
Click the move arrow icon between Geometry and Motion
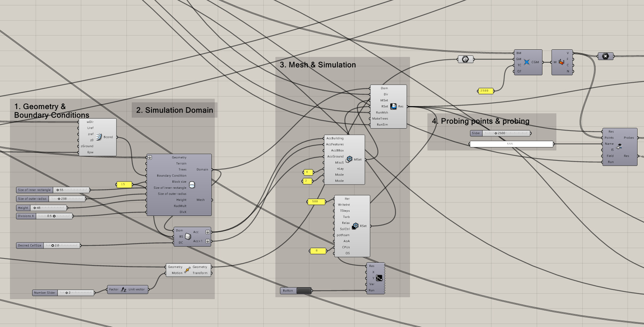point(187,270)
